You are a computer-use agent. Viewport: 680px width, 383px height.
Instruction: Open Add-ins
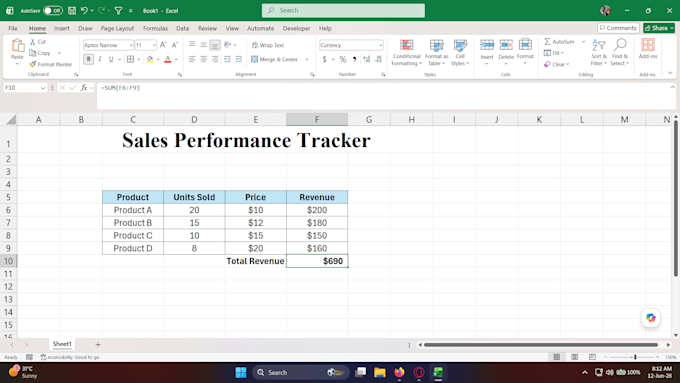tap(648, 49)
